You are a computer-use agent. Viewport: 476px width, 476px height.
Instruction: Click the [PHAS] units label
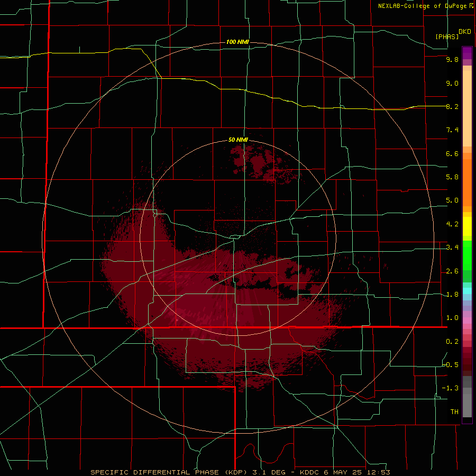(x=447, y=36)
